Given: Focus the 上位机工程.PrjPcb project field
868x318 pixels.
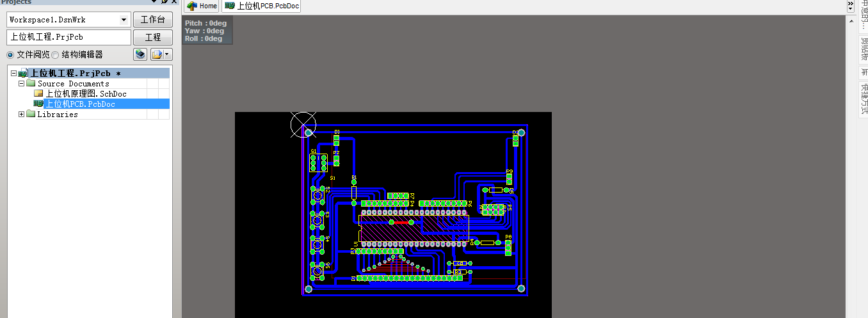Looking at the screenshot, I should (68, 37).
